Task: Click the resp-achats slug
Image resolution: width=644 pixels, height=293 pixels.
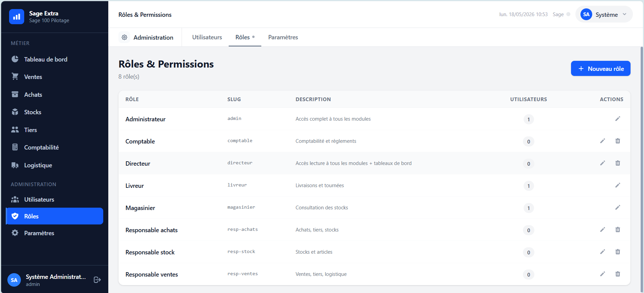Action: (242, 229)
